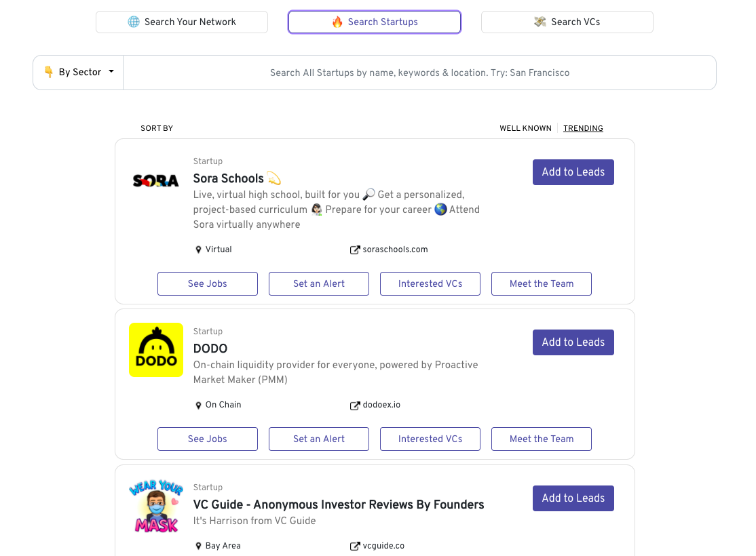Switch to Search VCs tab
This screenshot has width=756, height=556.
[567, 22]
